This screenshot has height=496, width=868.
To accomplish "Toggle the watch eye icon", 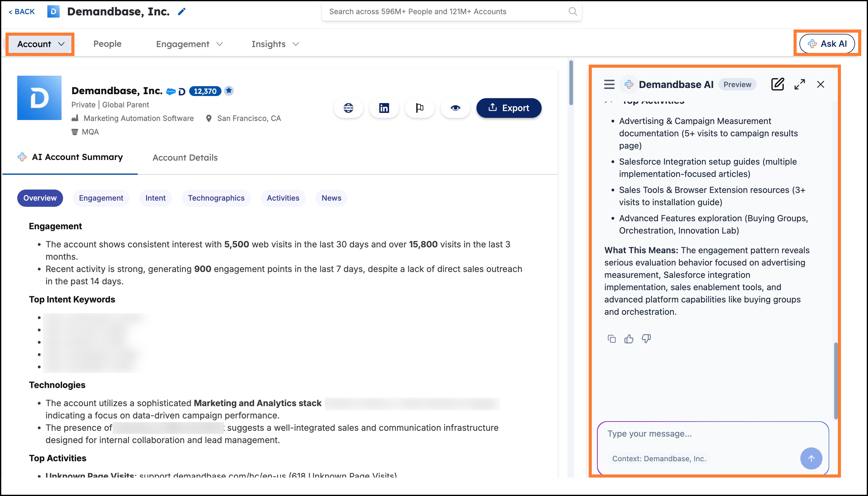I will pos(455,108).
